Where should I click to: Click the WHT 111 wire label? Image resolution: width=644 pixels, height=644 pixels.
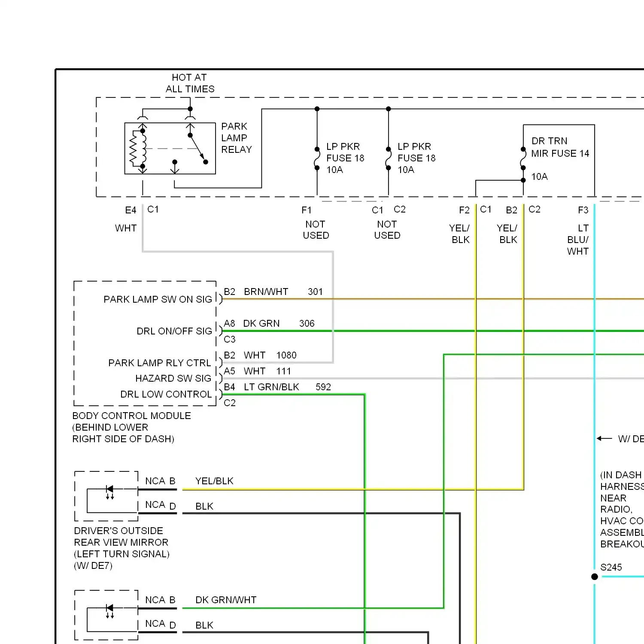pyautogui.click(x=267, y=371)
